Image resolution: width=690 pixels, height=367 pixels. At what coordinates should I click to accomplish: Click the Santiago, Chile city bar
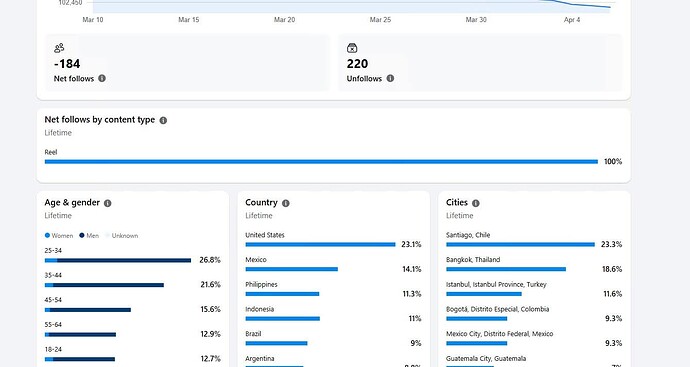[x=521, y=244]
